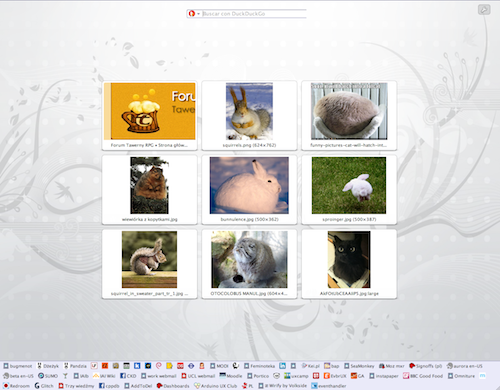Click the cocktail glass bookmark icon
The height and width of the screenshot is (390, 500).
pyautogui.click(x=65, y=376)
